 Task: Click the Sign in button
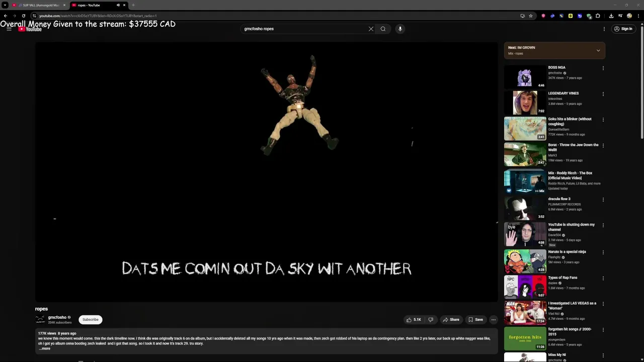623,29
